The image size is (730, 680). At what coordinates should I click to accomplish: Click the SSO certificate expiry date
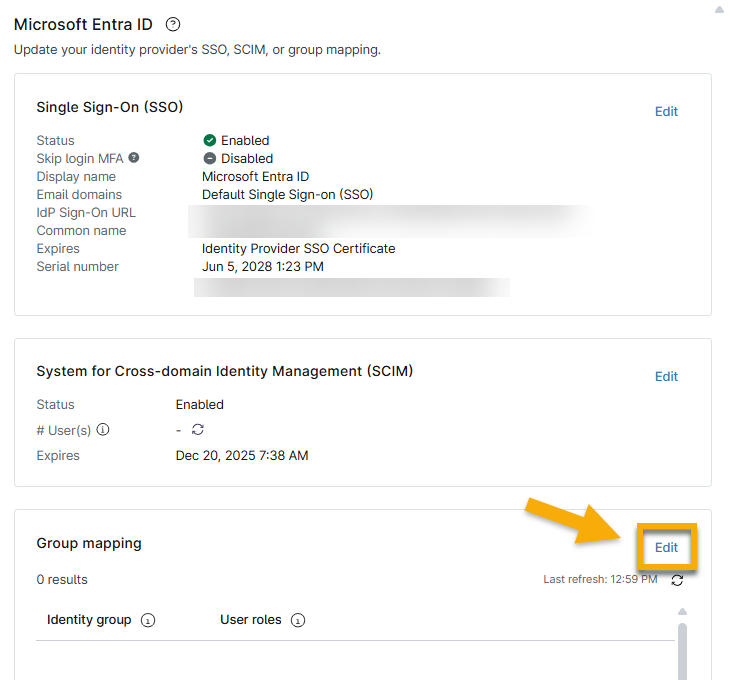click(x=263, y=267)
